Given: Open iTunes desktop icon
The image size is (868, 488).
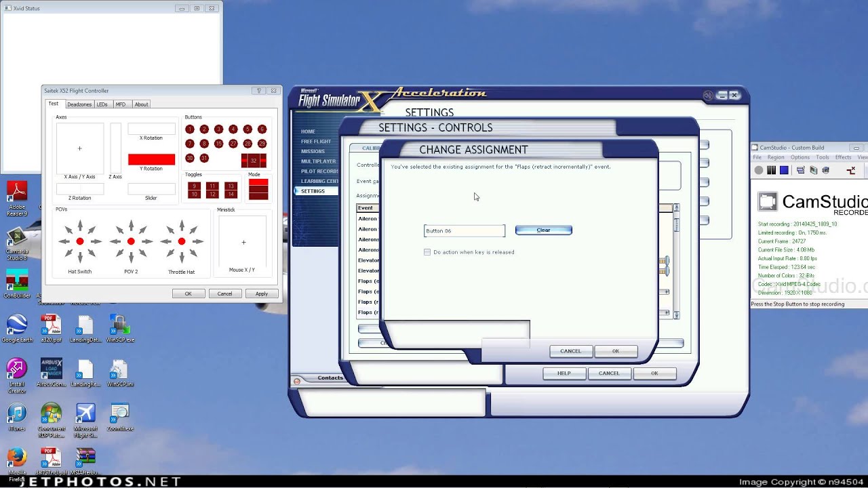Looking at the screenshot, I should [17, 418].
